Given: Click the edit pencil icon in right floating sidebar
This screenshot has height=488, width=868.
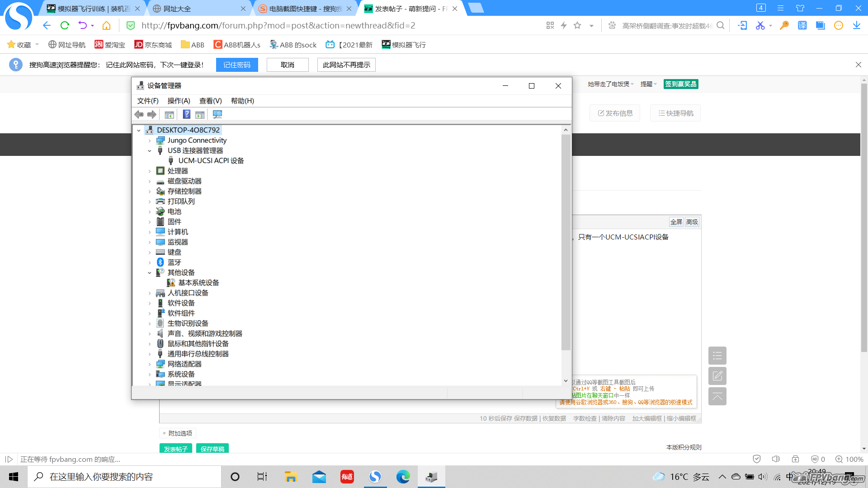Looking at the screenshot, I should pos(717,376).
